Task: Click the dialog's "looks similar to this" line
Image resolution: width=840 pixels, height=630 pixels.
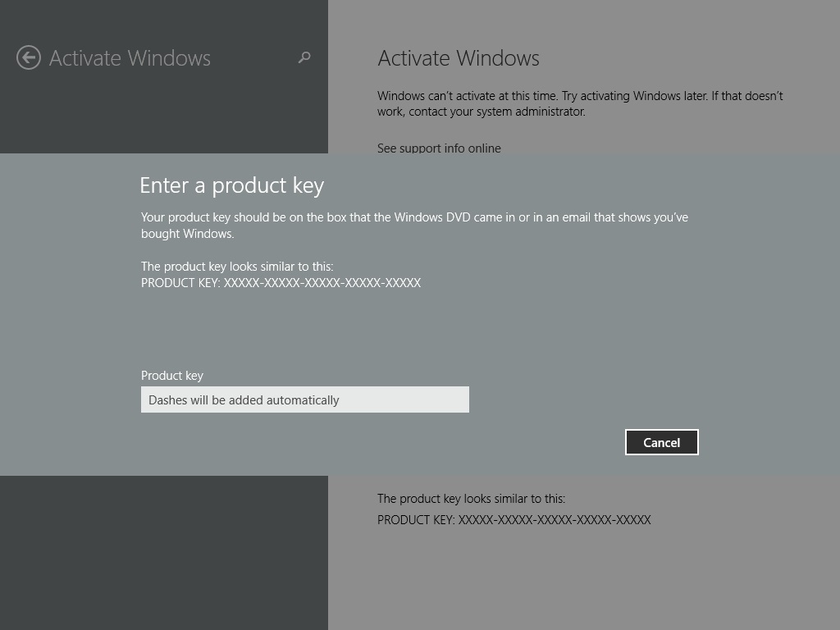Action: (x=237, y=267)
